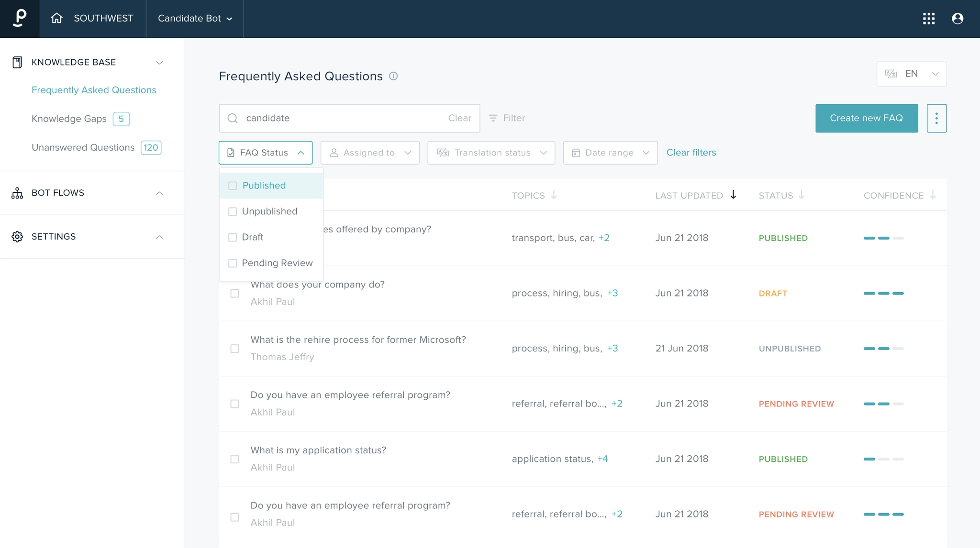Open the EN language dropdown

[x=911, y=74]
